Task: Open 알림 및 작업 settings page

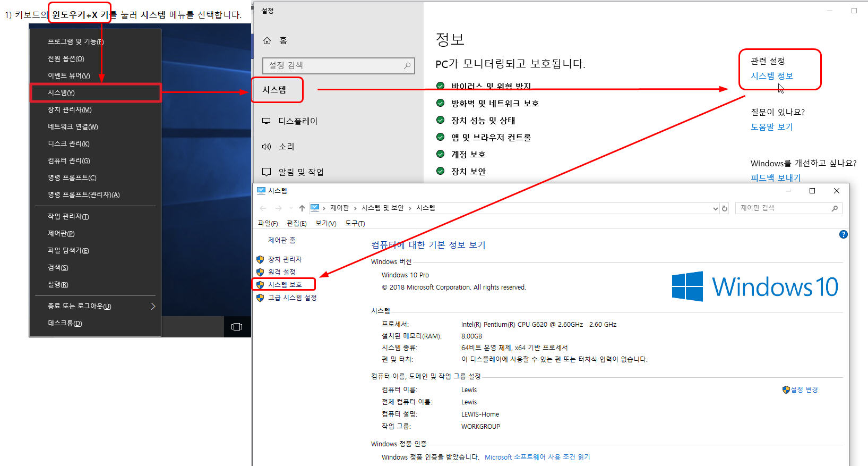Action: pyautogui.click(x=300, y=172)
